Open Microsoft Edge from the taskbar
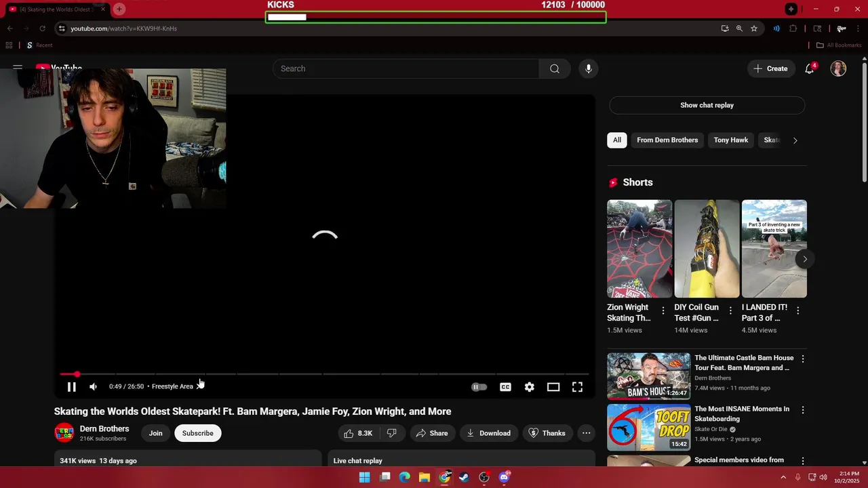Screen dimensions: 868x488 [405, 477]
